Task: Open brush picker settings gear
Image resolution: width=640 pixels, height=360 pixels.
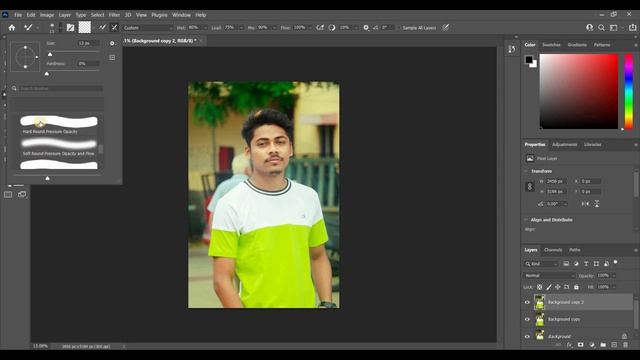Action: (112, 43)
